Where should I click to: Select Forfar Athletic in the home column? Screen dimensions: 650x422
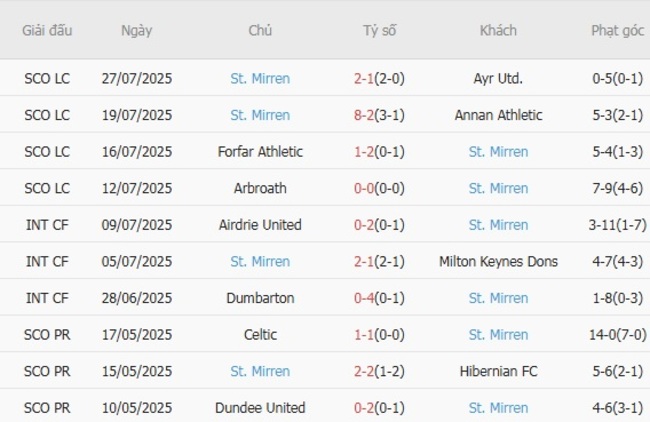click(x=260, y=152)
